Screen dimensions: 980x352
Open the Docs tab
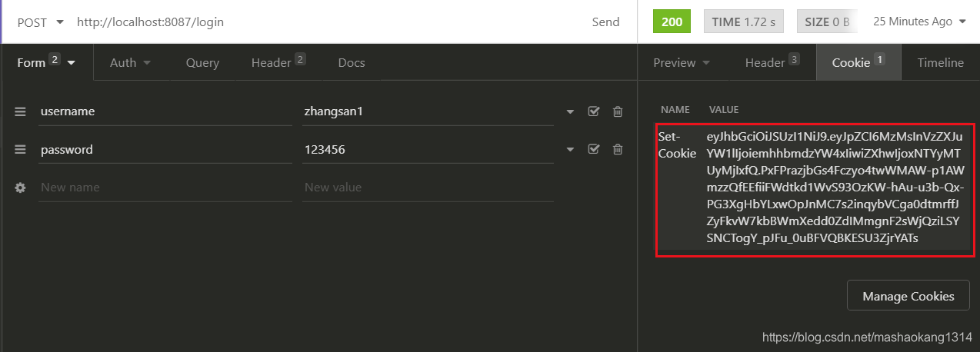click(352, 63)
